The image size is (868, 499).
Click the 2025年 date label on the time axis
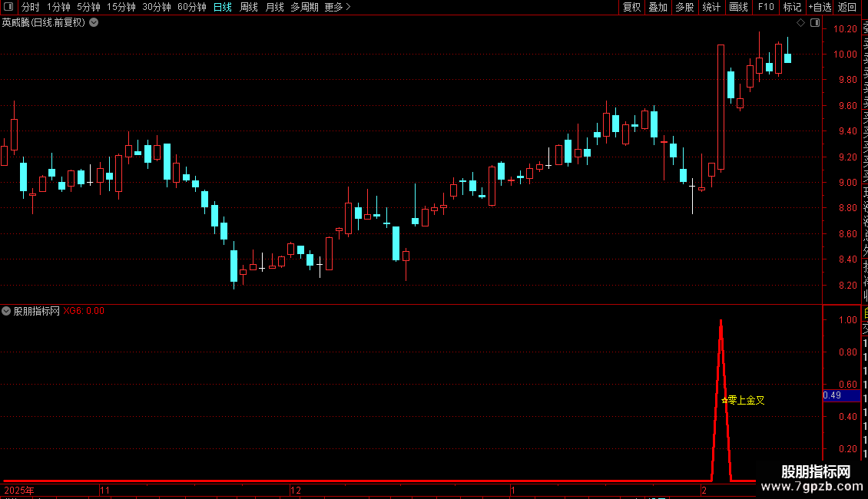[x=19, y=490]
